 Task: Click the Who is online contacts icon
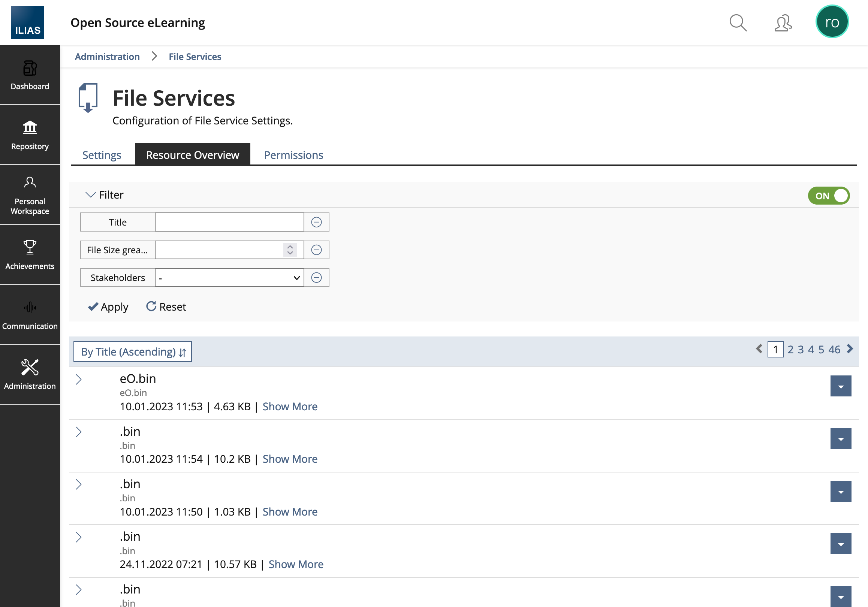(783, 23)
